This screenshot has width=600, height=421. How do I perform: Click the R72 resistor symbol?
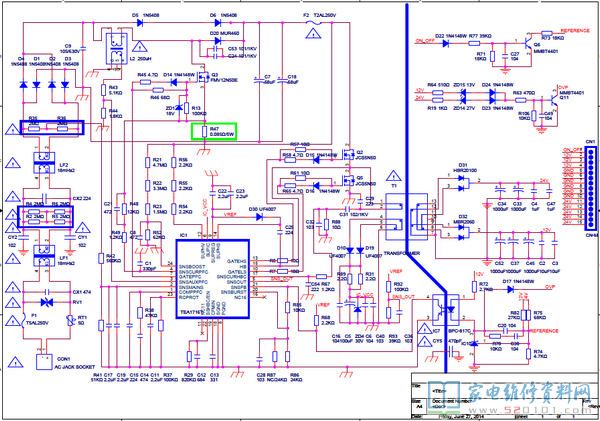(x=475, y=287)
